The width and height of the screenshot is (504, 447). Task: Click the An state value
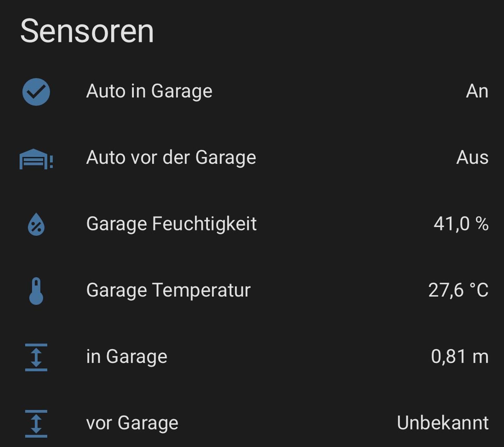(x=477, y=91)
